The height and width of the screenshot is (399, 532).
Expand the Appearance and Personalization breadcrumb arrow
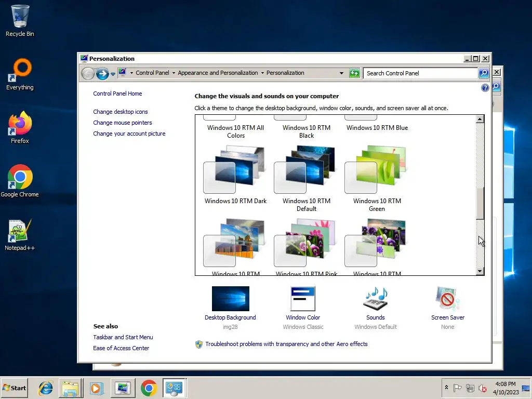262,73
